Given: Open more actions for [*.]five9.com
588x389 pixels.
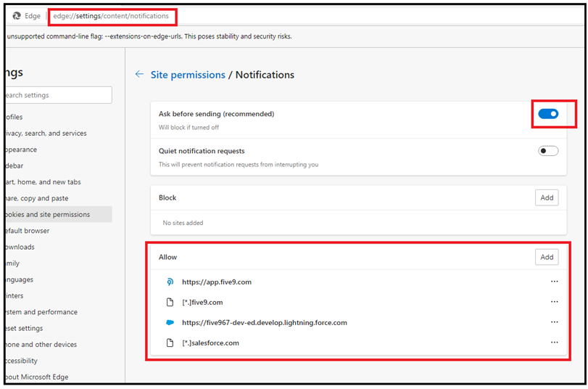Looking at the screenshot, I should click(x=554, y=302).
